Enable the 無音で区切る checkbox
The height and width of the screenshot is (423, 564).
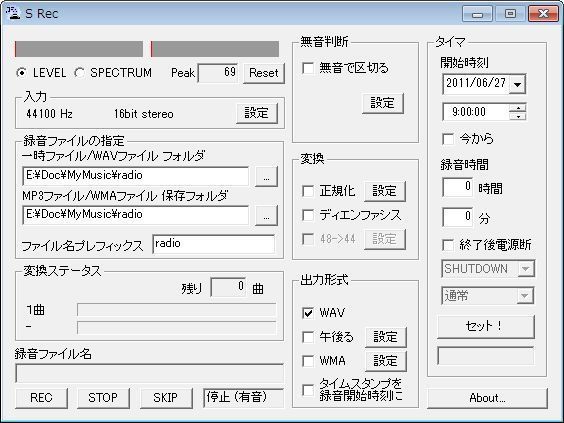308,68
